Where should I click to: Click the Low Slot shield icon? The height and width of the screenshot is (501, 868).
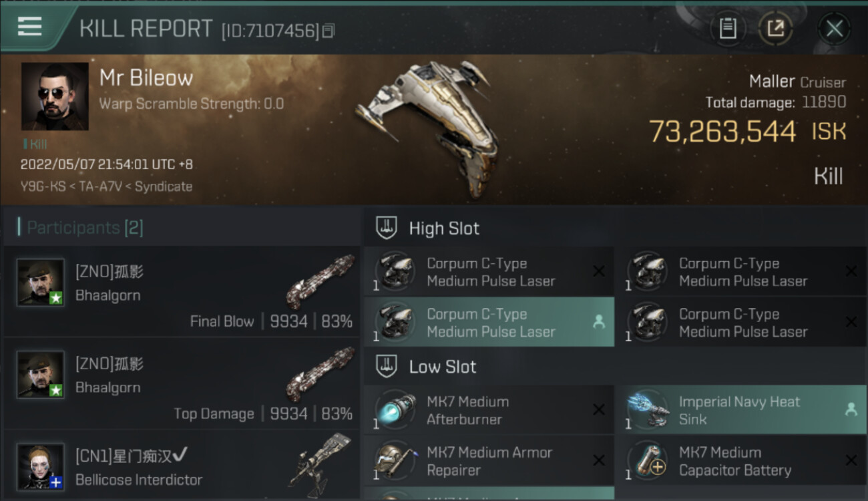[x=387, y=366]
